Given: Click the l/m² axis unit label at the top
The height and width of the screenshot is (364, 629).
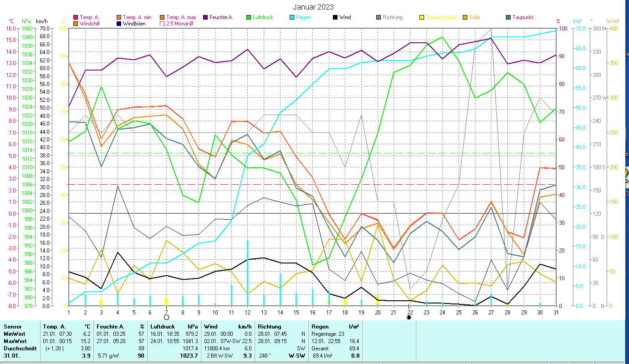Looking at the screenshot, I should pyautogui.click(x=578, y=21).
